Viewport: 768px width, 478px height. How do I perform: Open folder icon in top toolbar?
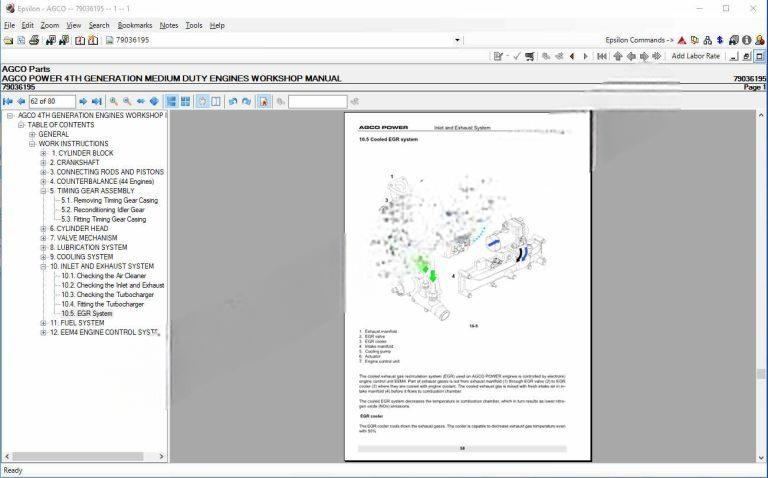[8, 40]
